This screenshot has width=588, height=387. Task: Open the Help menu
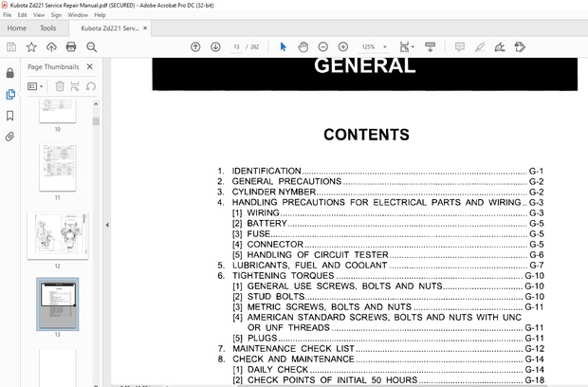100,15
